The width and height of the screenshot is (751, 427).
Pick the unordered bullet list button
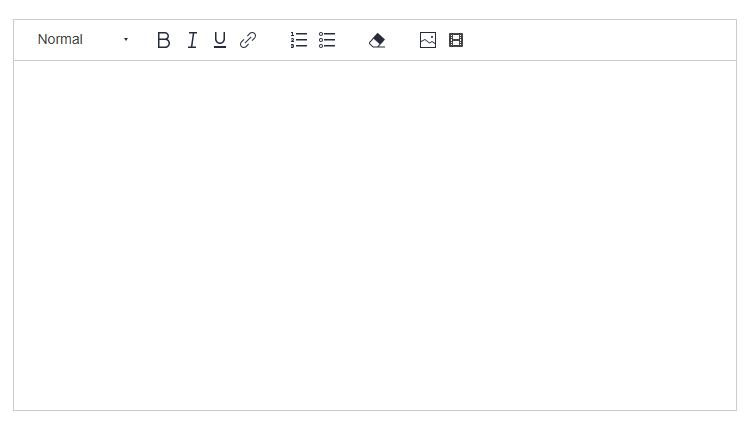[327, 40]
